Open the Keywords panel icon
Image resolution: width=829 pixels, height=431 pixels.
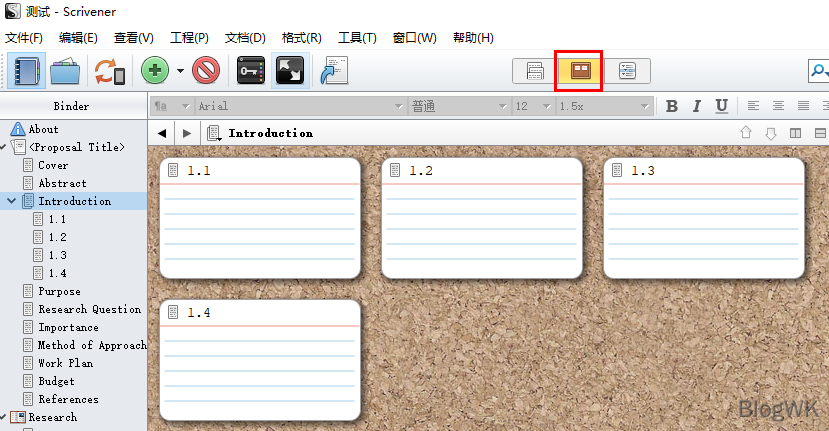click(x=250, y=71)
